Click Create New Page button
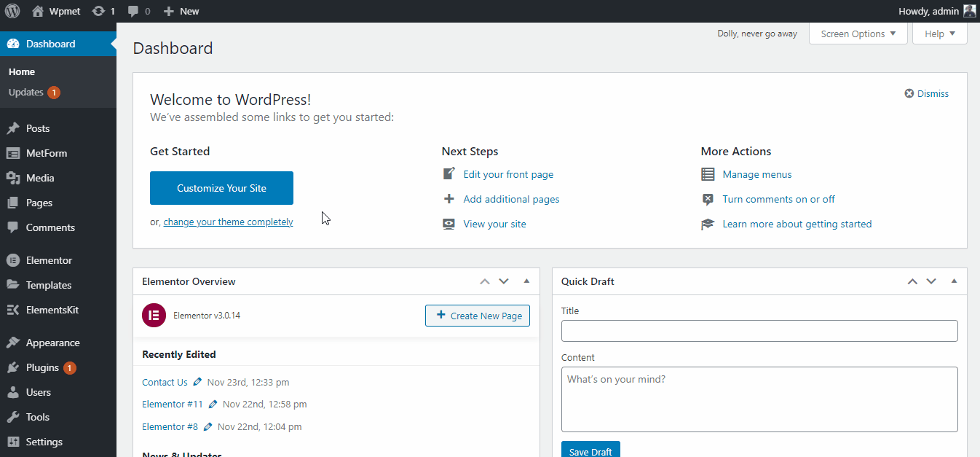This screenshot has width=980, height=457. coord(478,316)
